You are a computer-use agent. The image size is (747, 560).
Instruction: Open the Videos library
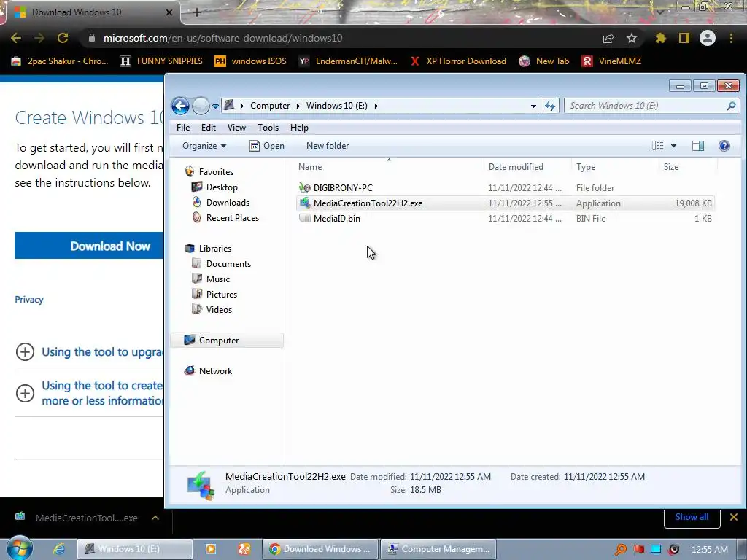click(x=219, y=309)
